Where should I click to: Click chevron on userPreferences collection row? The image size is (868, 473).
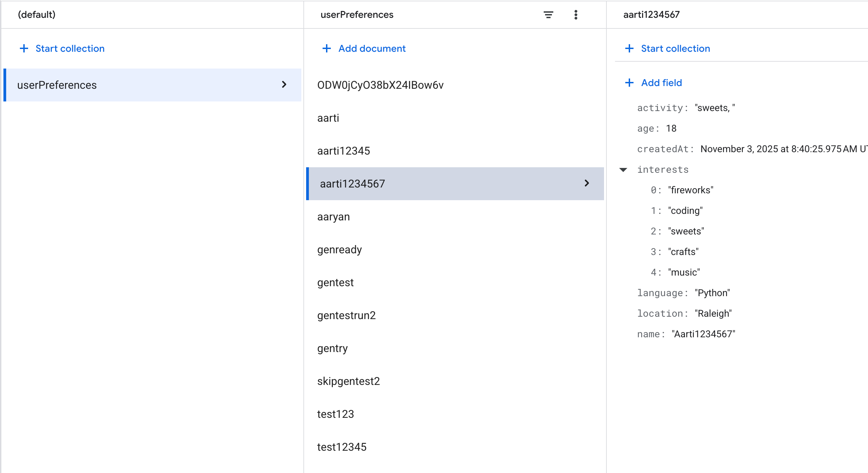284,85
